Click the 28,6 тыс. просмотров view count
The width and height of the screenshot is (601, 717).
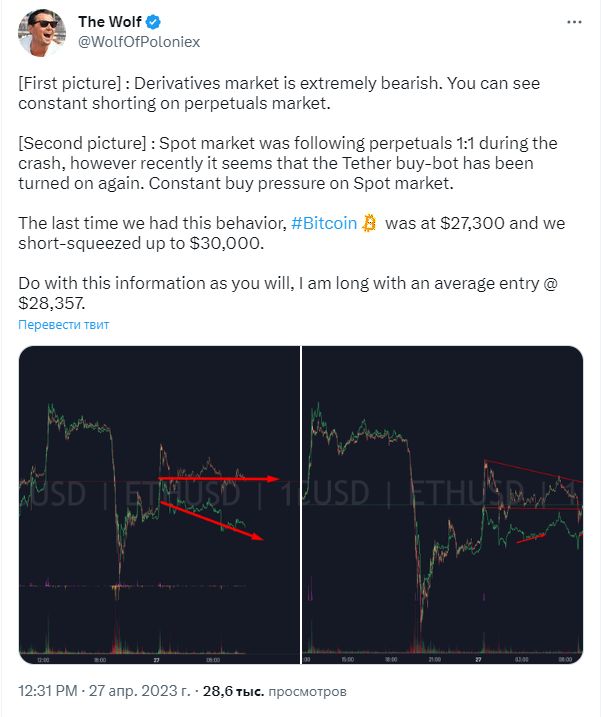(275, 691)
